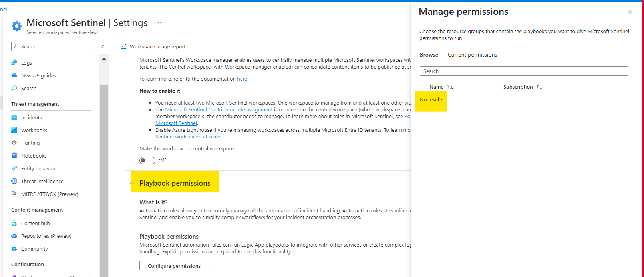Sort by Subscription column arrows
The height and width of the screenshot is (277, 644).
pyautogui.click(x=539, y=87)
